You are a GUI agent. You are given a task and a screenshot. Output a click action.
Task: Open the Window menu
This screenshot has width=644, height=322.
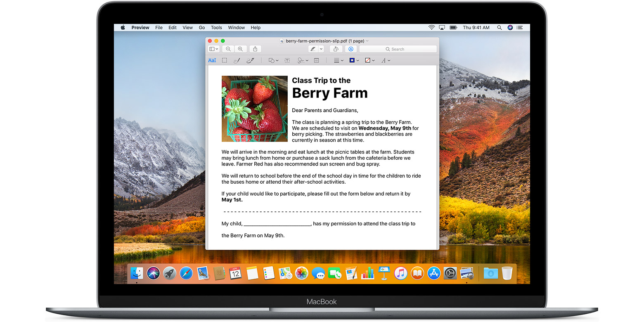tap(236, 27)
